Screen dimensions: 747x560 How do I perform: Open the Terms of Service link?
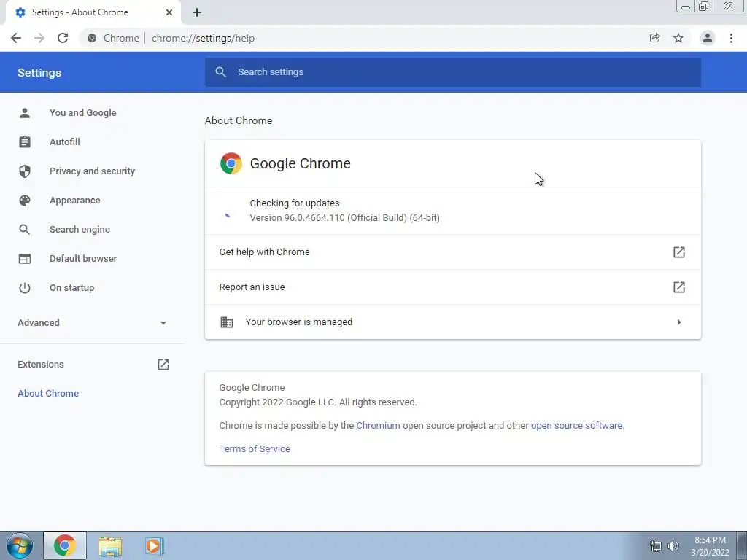[x=255, y=448]
